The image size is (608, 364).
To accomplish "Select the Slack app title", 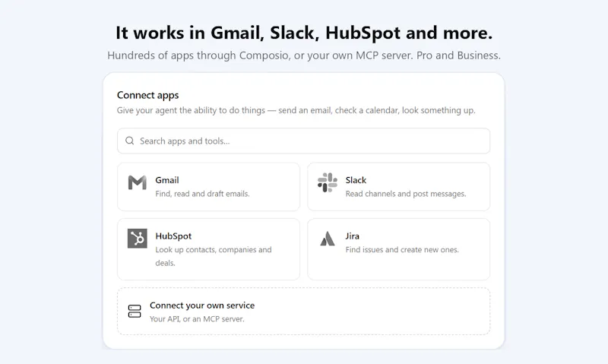I will tap(356, 180).
